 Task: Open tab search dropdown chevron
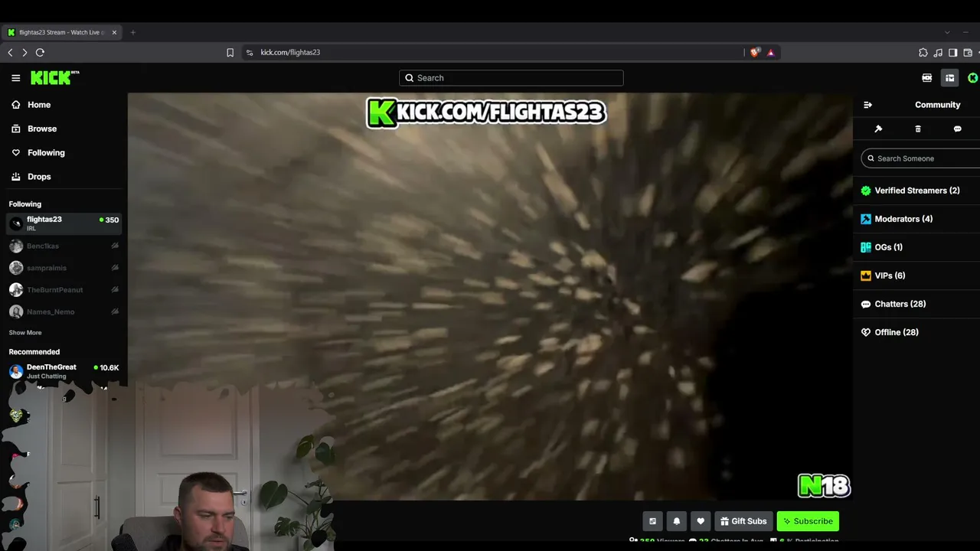point(947,32)
